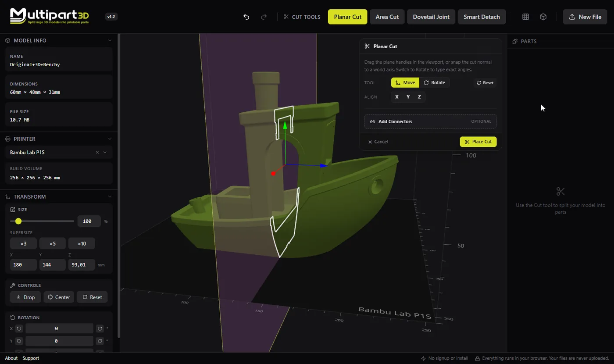Click the redo arrow icon

(264, 17)
